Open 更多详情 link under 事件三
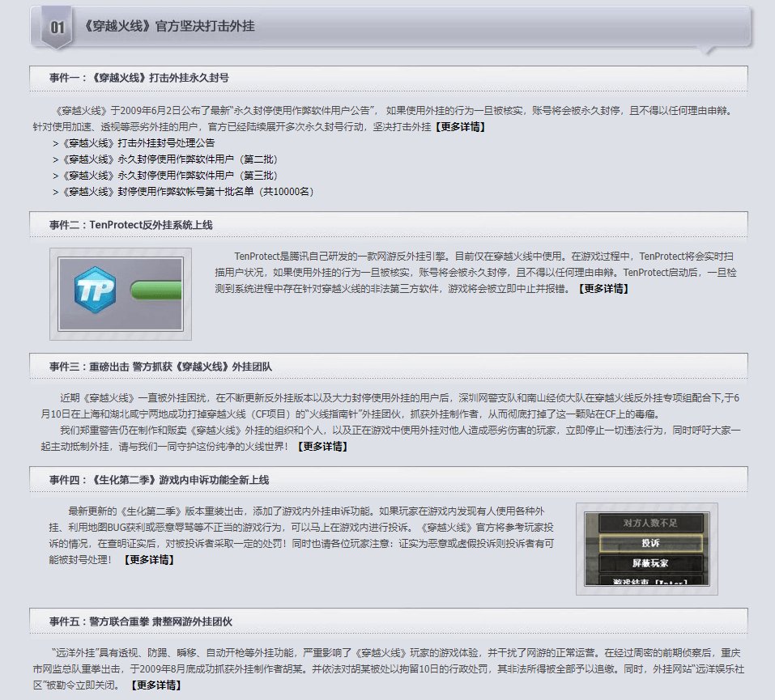Viewport: 775px width, 700px height. pyautogui.click(x=323, y=447)
